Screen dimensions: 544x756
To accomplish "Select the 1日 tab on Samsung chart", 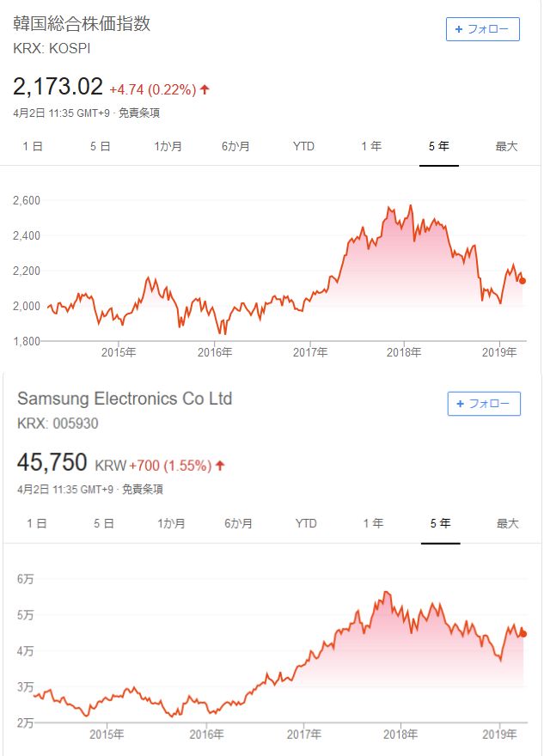I will click(x=36, y=523).
